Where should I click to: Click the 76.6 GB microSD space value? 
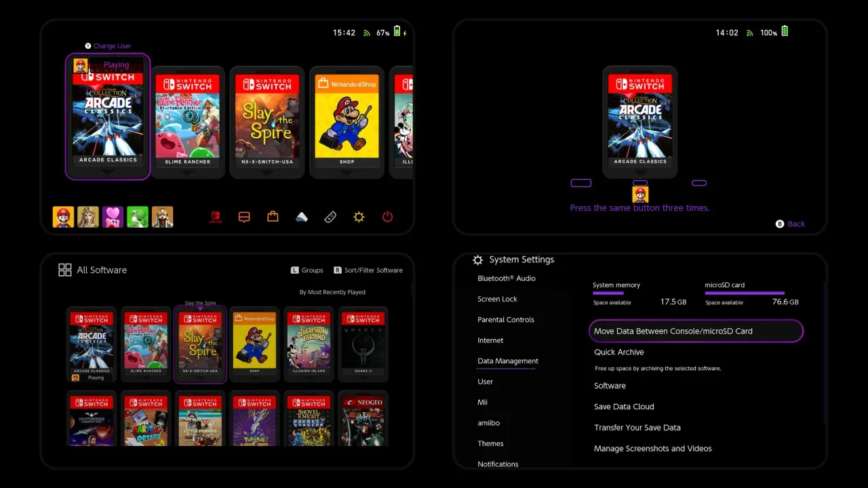(x=785, y=302)
